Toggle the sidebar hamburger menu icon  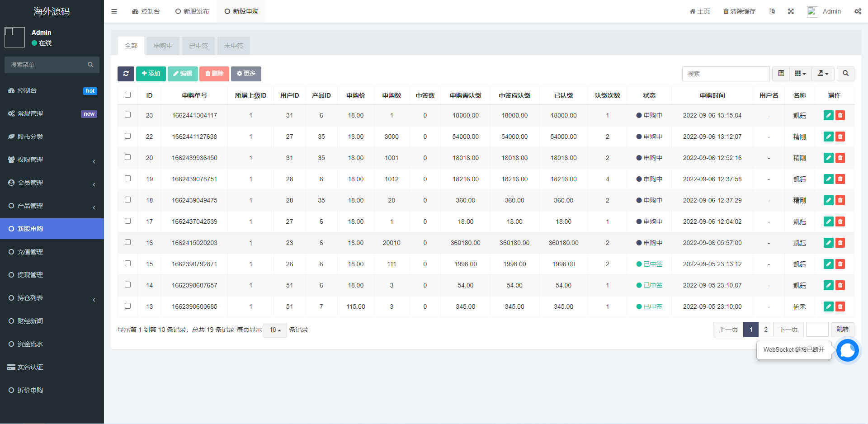click(x=114, y=11)
